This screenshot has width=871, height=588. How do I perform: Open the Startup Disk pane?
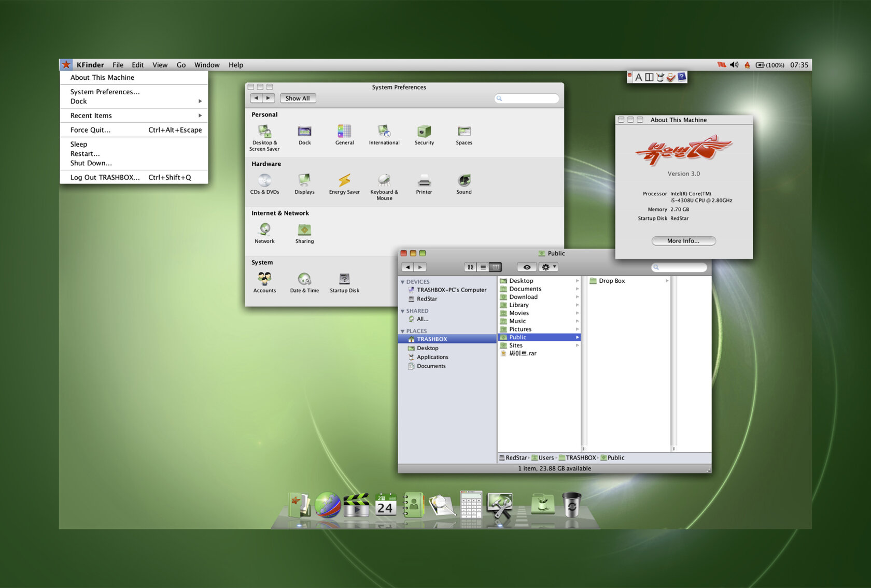pos(344,281)
